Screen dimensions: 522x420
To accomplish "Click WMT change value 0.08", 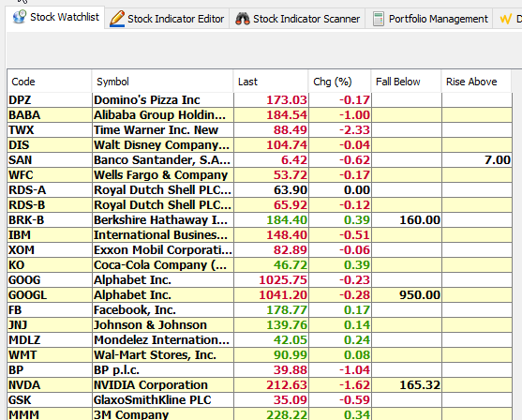I will (340, 354).
